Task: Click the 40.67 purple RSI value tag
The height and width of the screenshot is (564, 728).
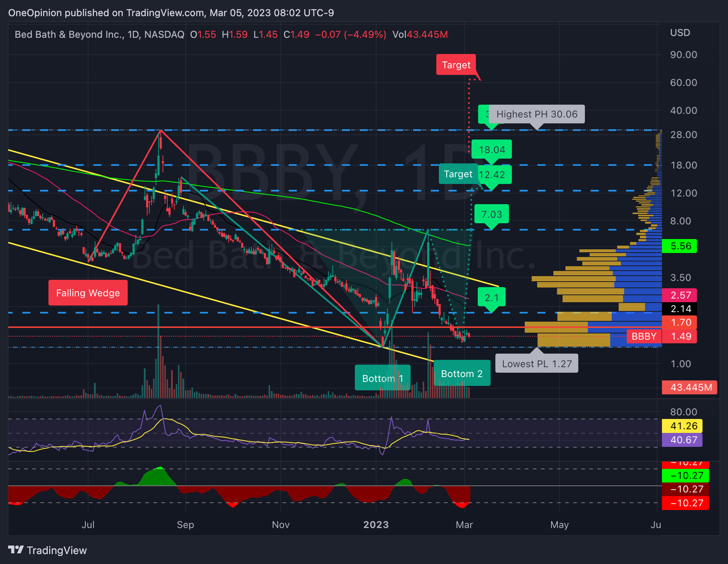Action: point(682,440)
